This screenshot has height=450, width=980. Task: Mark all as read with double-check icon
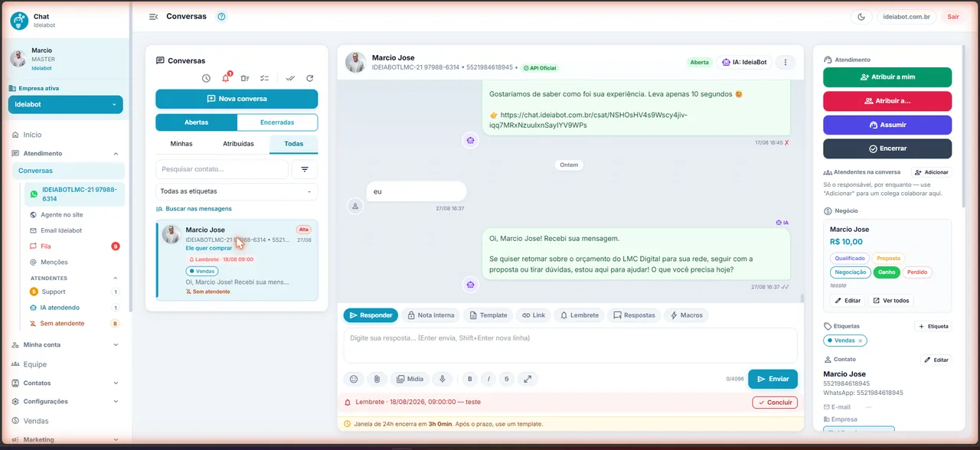point(290,78)
